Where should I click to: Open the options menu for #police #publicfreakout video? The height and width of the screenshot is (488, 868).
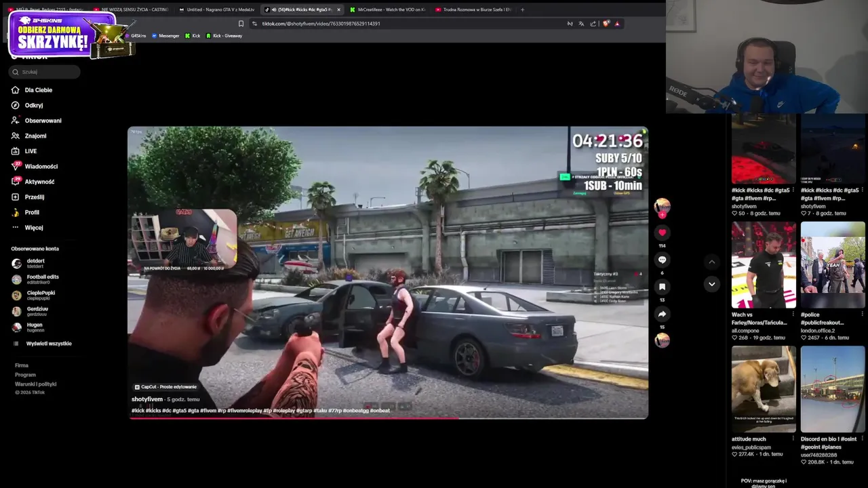click(x=862, y=314)
